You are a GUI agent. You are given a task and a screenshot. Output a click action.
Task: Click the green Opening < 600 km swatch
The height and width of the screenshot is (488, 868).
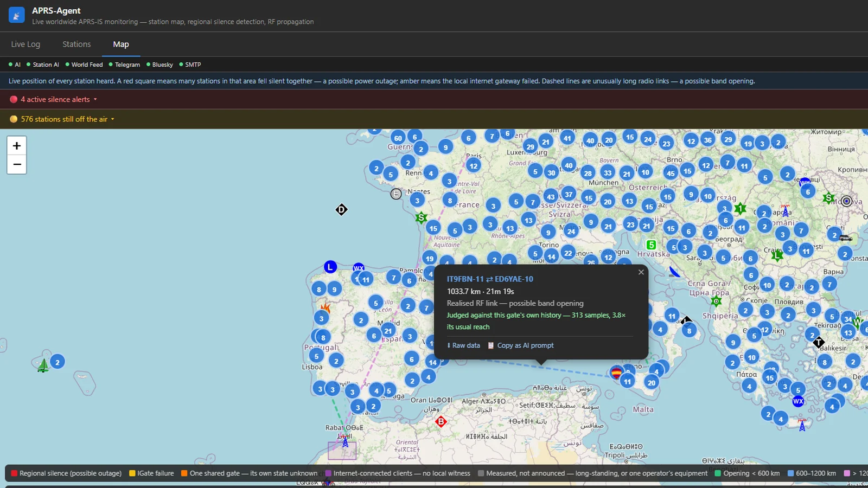coord(718,473)
